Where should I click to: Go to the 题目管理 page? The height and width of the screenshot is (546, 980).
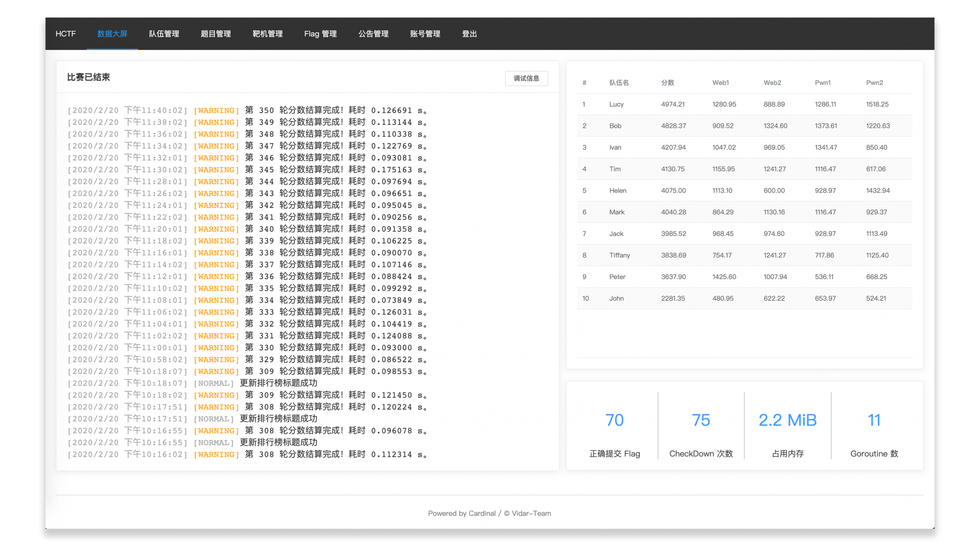coord(216,34)
